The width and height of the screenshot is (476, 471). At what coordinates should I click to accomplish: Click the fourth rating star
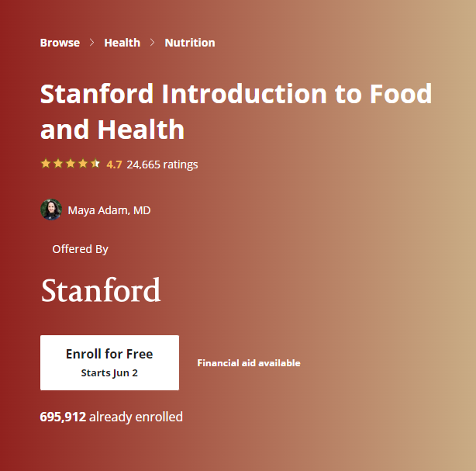click(83, 164)
